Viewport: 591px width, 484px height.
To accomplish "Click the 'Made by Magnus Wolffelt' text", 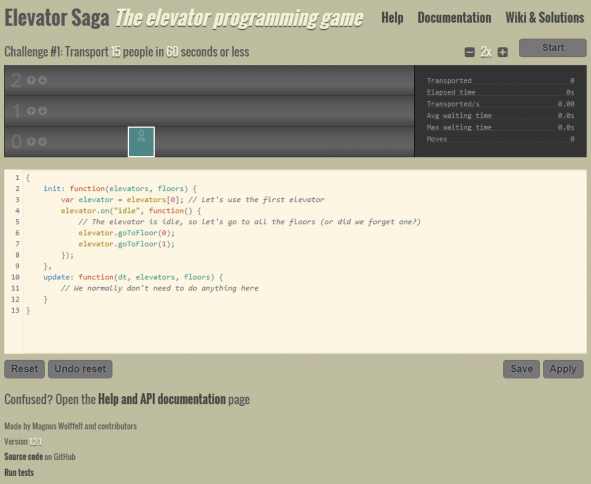I will click(x=70, y=426).
